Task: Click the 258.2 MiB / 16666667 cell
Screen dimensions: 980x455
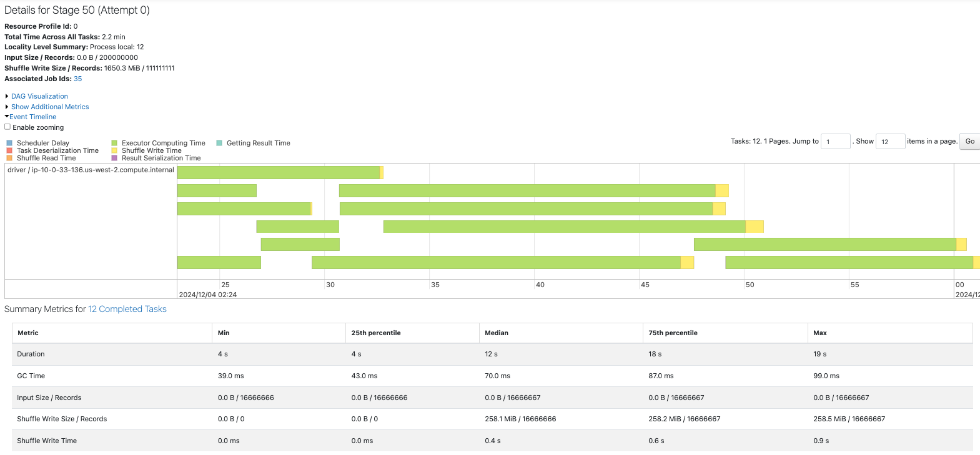Action: click(x=684, y=419)
